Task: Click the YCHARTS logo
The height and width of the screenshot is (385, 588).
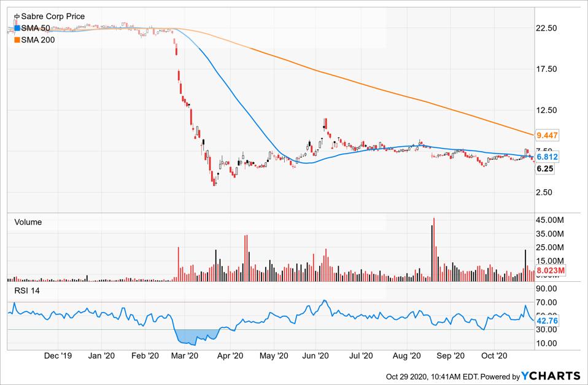Action: pyautogui.click(x=551, y=376)
